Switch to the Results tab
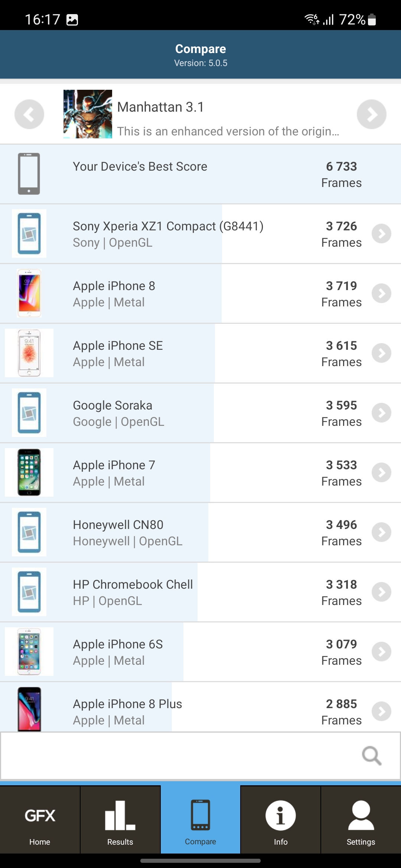Screen dimensions: 401x868 (120, 821)
